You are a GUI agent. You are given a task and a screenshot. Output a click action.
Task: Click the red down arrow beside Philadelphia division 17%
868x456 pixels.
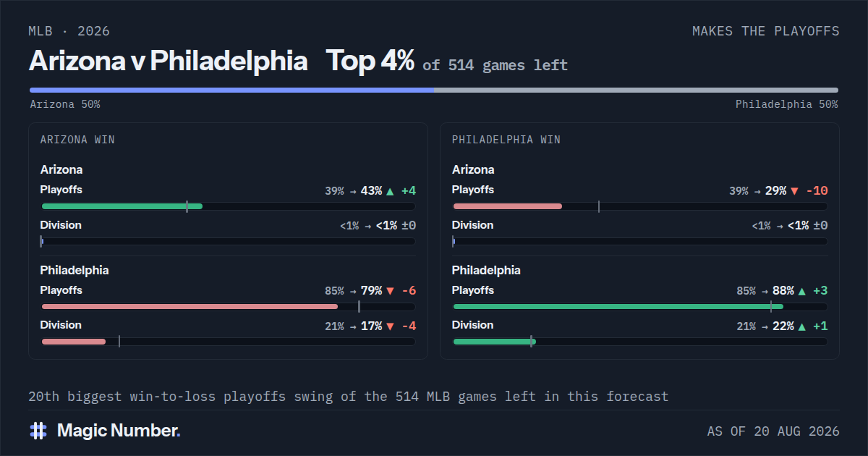(x=391, y=326)
